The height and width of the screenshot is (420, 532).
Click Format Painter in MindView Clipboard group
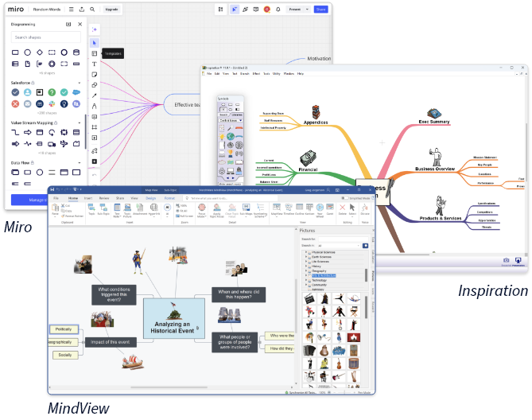tap(72, 216)
